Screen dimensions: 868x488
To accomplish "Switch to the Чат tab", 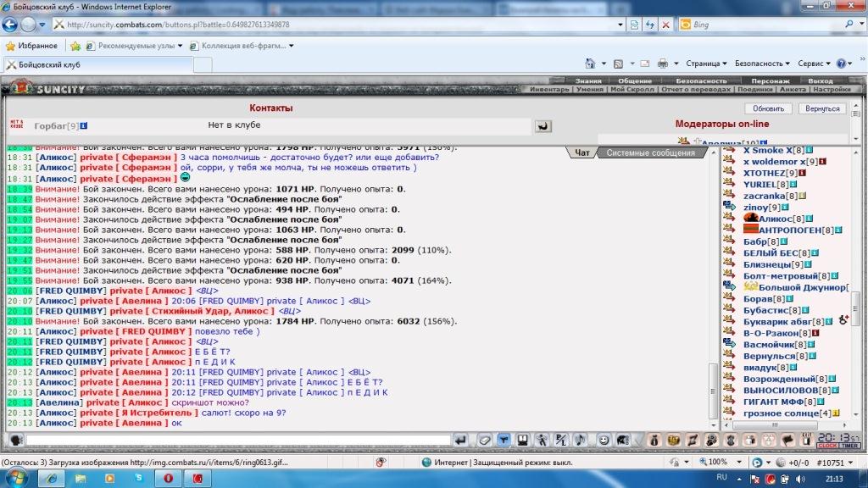I will click(581, 152).
